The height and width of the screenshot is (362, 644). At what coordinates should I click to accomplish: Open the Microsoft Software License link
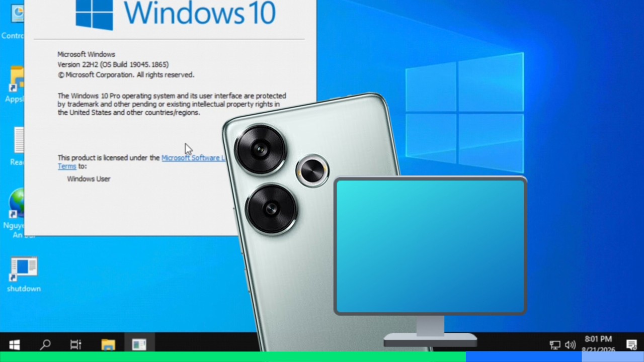coord(194,157)
